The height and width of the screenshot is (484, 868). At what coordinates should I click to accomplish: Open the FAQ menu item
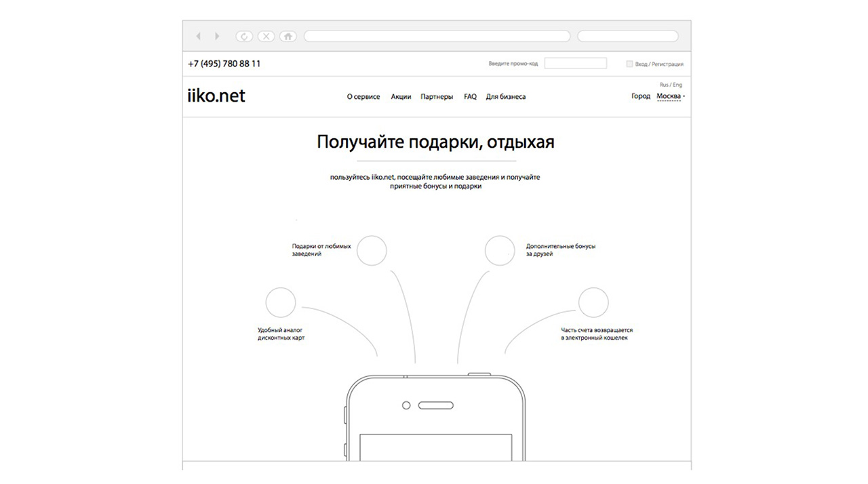[x=470, y=97]
